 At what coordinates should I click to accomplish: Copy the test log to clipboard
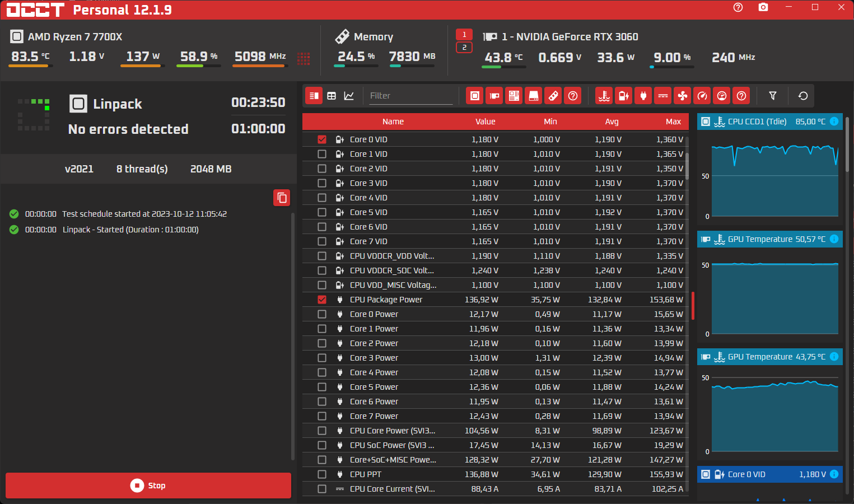coord(282,198)
